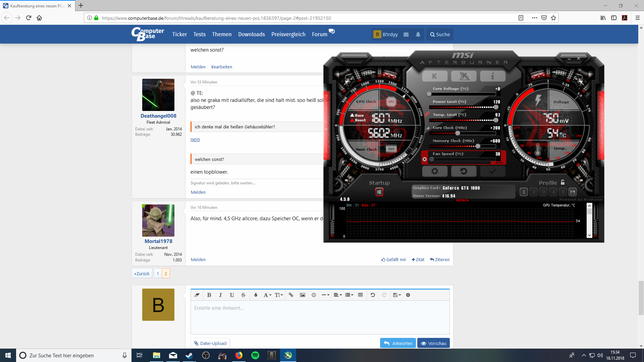Undo last edit in reply editor
This screenshot has height=362, width=644.
coord(373,295)
